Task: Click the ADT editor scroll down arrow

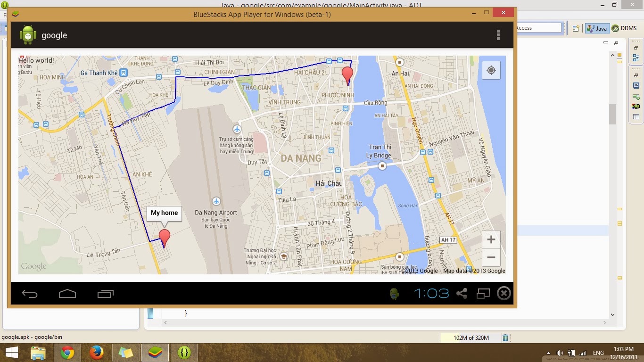Action: [612, 315]
